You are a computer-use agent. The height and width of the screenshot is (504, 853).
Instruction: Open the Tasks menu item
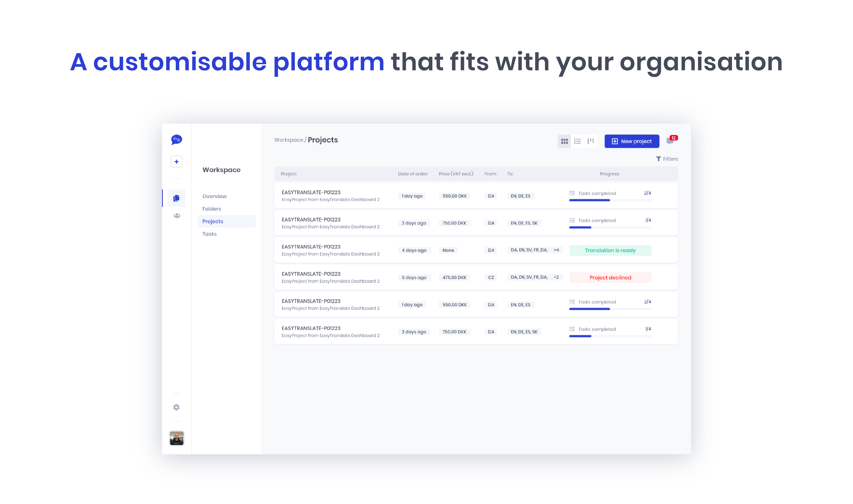click(x=209, y=234)
